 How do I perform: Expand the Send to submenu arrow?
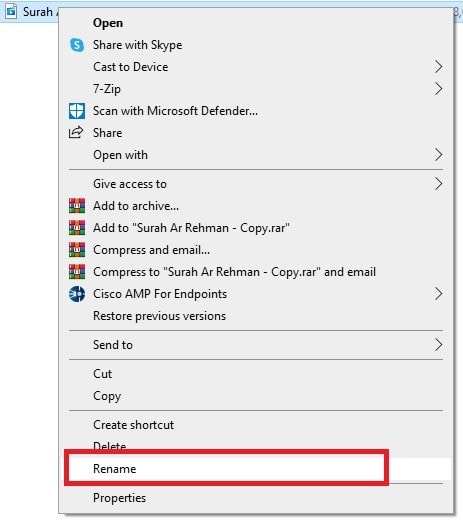[x=438, y=345]
